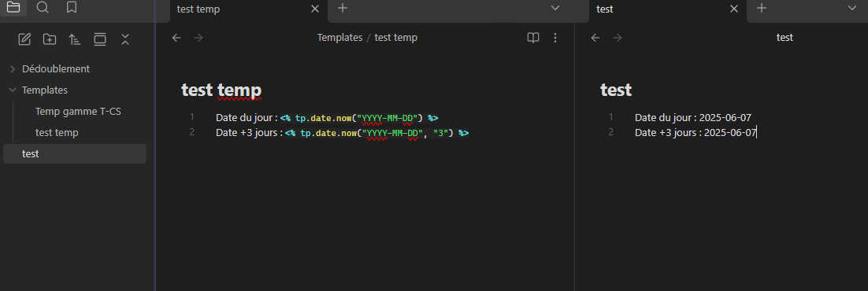Screen dimensions: 868x291
Task: Switch test temp note to reading view
Action: 532,38
